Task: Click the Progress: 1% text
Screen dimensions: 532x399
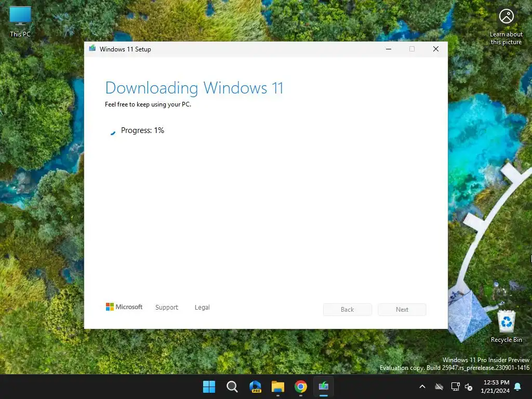Action: [142, 130]
